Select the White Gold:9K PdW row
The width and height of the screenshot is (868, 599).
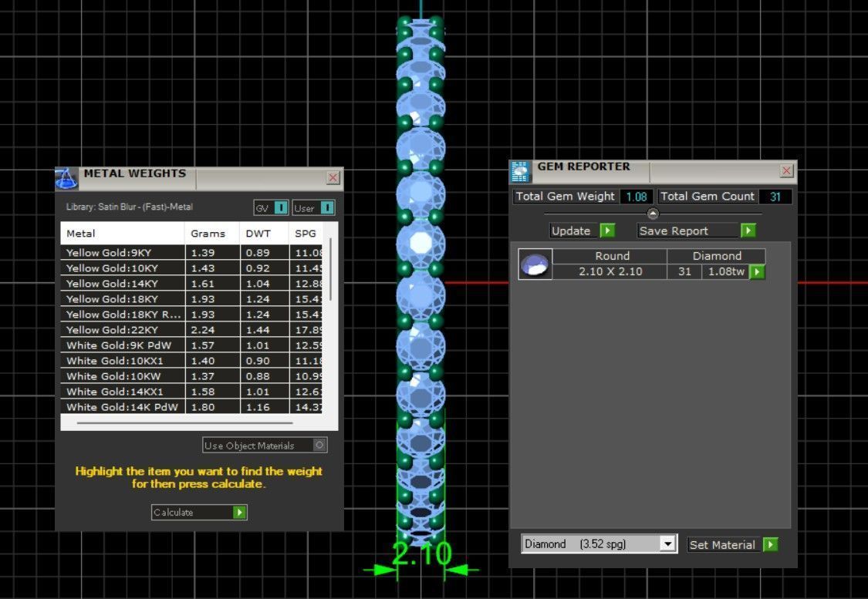point(191,345)
